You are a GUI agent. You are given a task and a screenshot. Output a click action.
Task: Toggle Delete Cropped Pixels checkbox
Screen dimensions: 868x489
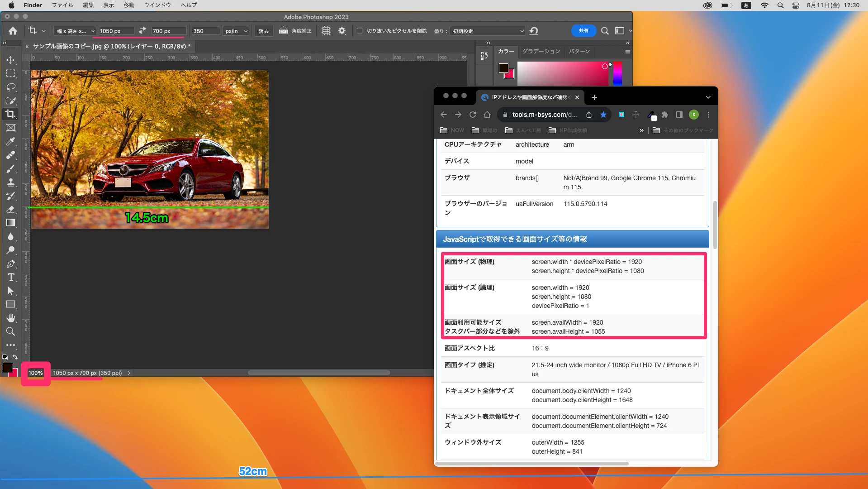[360, 31]
